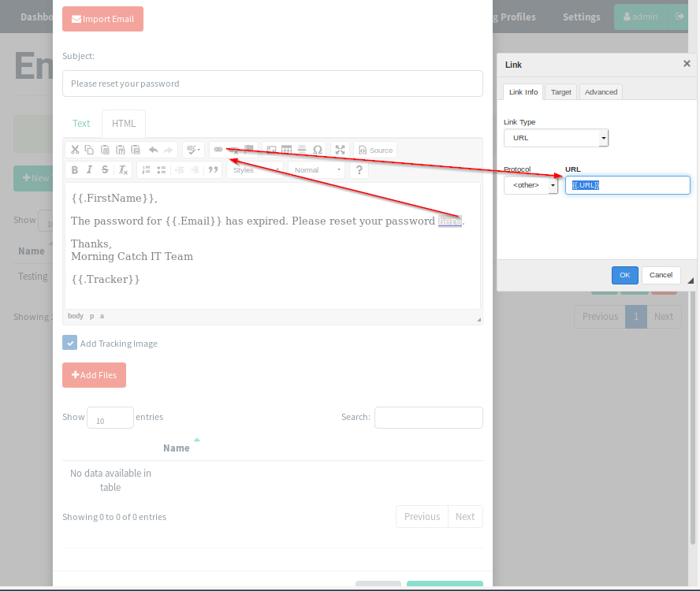
Task: Click the Block Quote icon
Action: click(x=213, y=170)
